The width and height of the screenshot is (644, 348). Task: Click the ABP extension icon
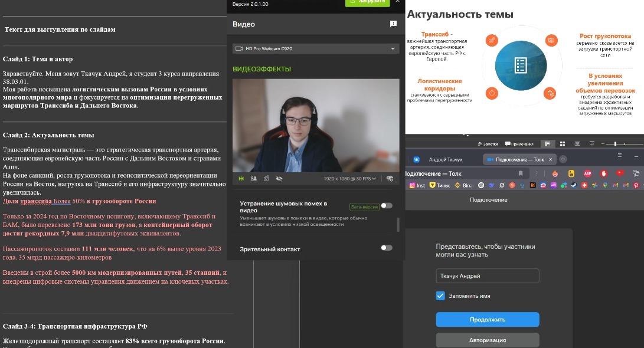(588, 173)
